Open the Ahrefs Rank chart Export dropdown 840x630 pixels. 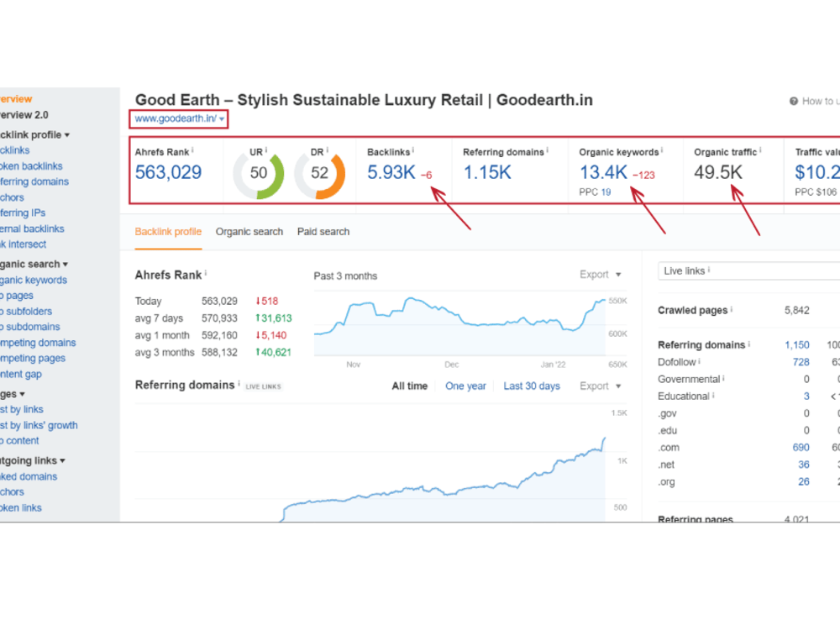pyautogui.click(x=600, y=275)
